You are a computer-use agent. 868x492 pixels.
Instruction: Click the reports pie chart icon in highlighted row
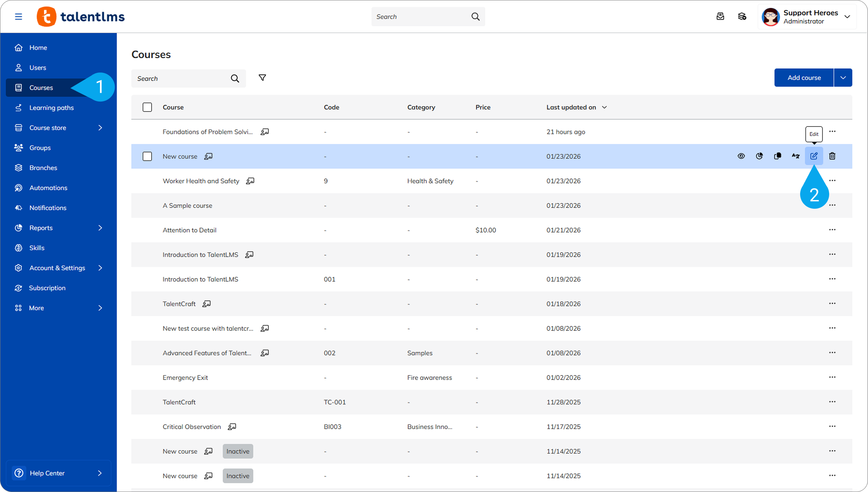(x=759, y=156)
